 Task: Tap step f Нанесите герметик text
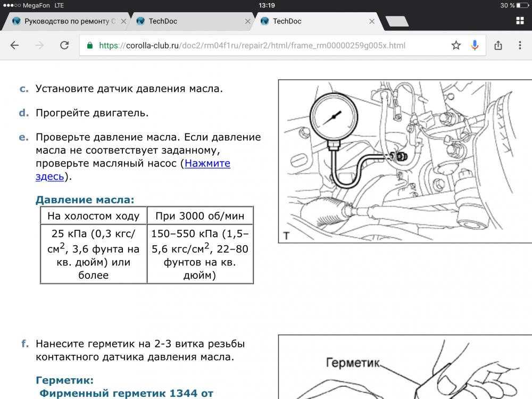coord(140,350)
